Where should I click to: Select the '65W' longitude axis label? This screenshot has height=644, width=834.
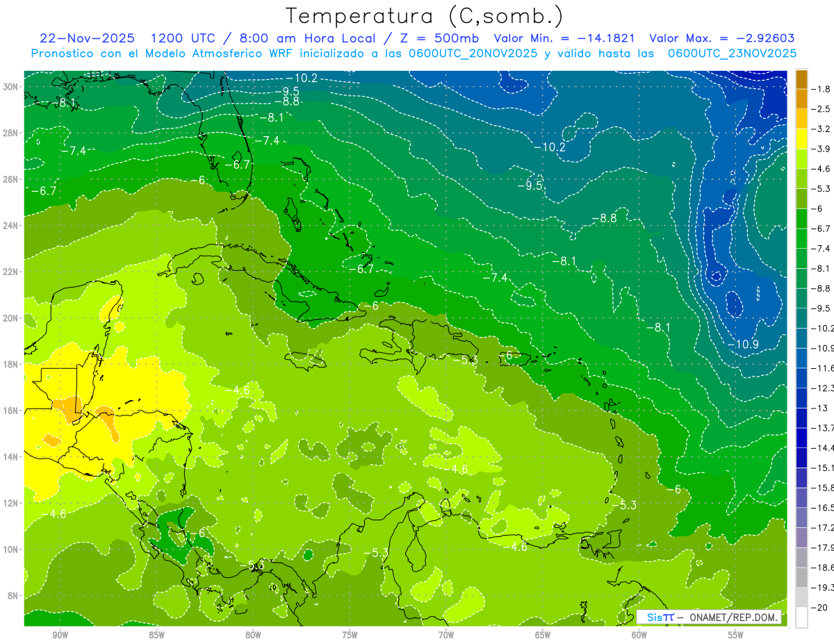(x=543, y=635)
